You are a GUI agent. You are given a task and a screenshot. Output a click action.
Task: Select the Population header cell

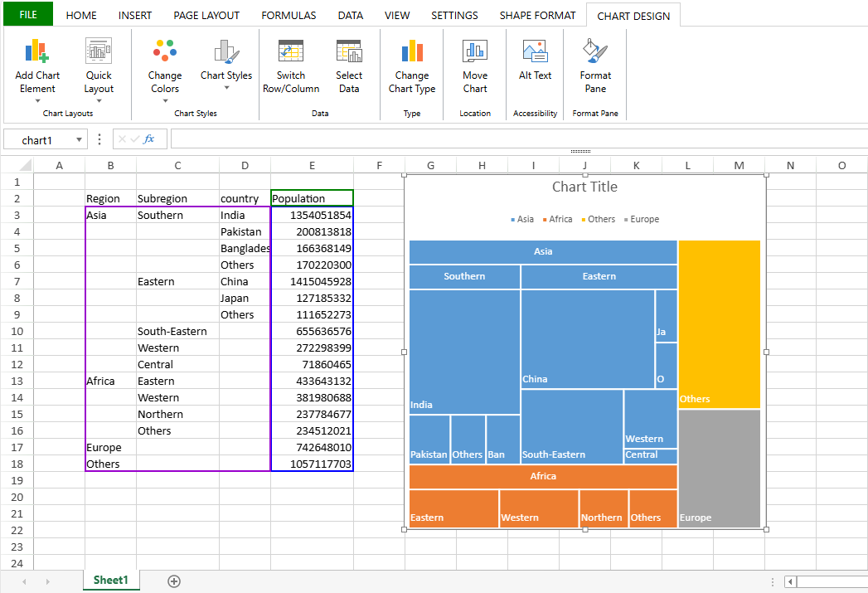click(312, 198)
